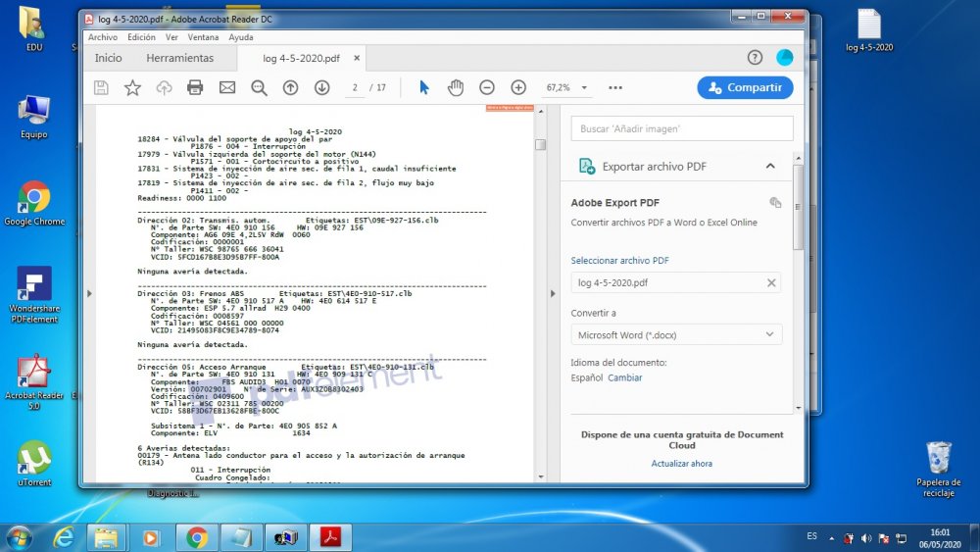The height and width of the screenshot is (552, 980).
Task: Click the volume speaker tray icon
Action: 866,537
